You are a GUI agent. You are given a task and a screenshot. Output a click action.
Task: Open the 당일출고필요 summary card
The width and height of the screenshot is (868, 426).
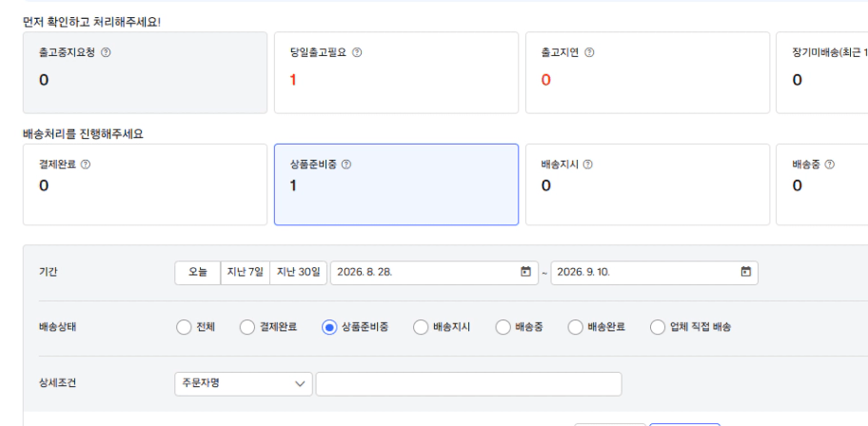pyautogui.click(x=396, y=72)
